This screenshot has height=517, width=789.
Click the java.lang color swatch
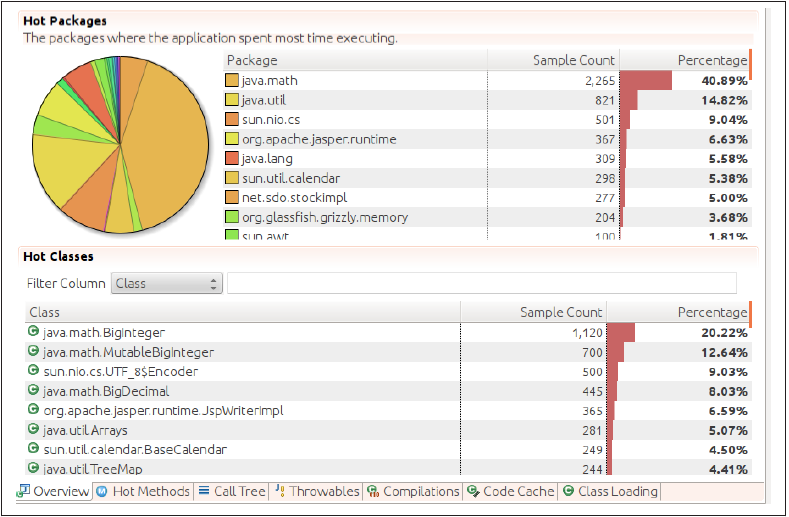[232, 159]
